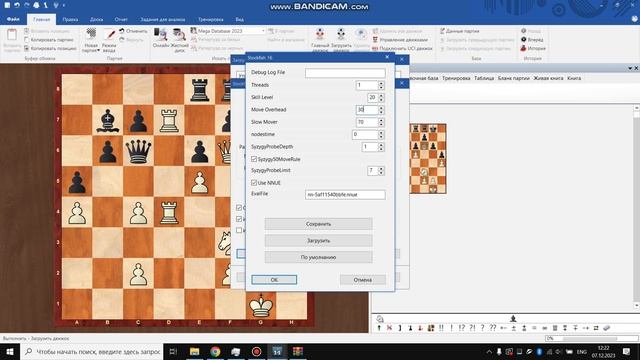Click the Load Engine (Загрузить движок) icon
640x360 pixels.
click(341, 34)
